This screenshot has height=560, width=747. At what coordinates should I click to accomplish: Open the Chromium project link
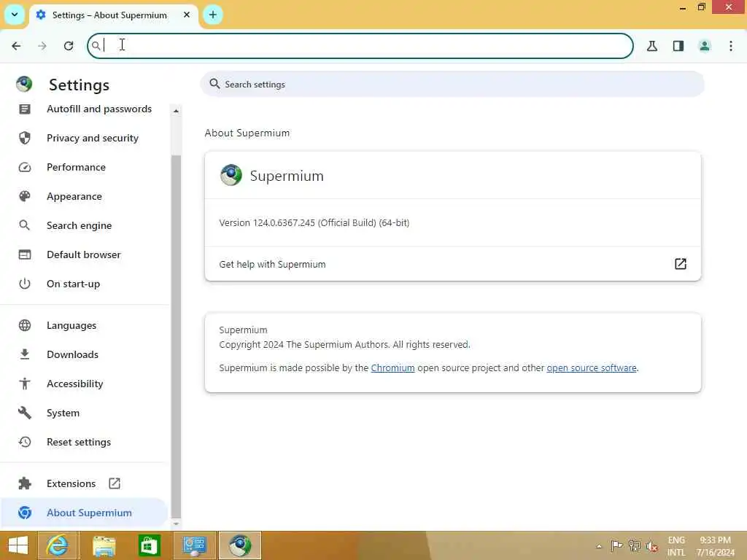[392, 368]
